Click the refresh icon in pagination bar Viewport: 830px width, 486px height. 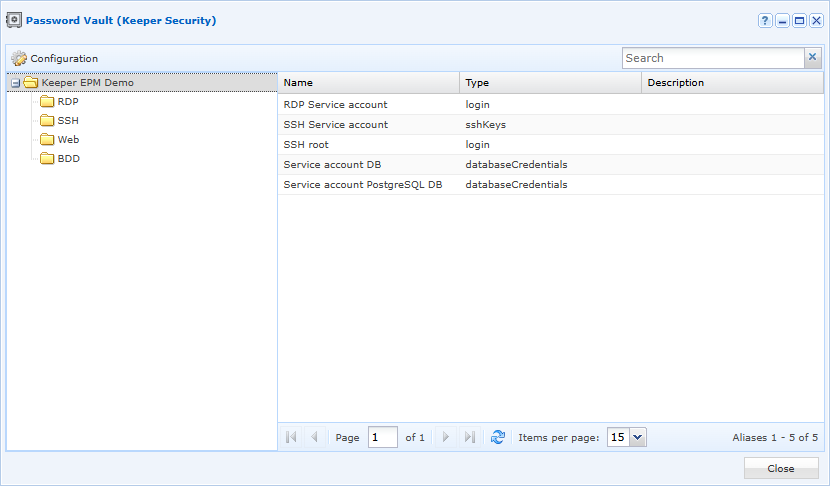498,437
